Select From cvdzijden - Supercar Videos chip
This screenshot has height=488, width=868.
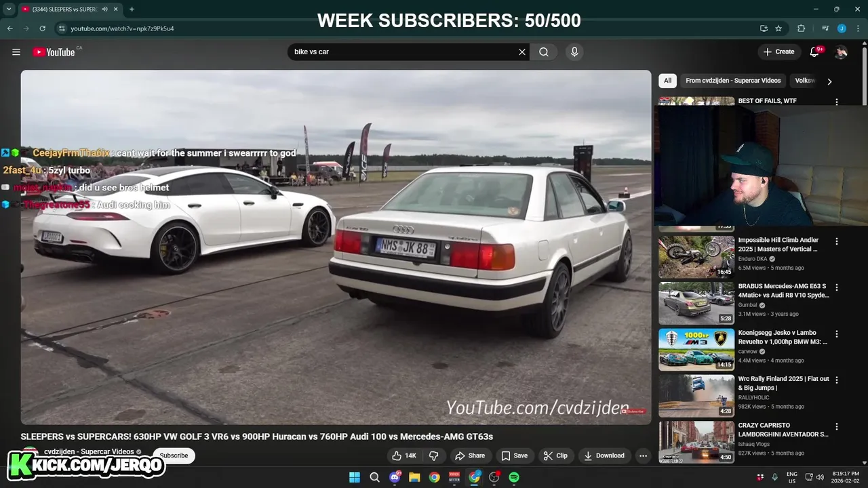pyautogui.click(x=733, y=81)
